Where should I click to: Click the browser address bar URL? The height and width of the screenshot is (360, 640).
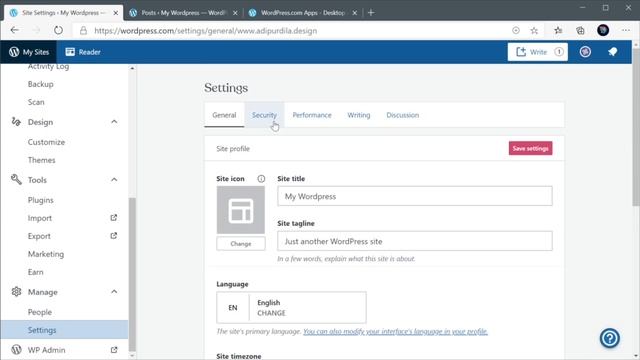coord(205,31)
